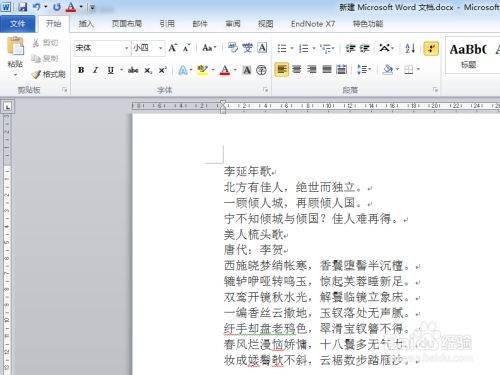This screenshot has width=500, height=375.
Task: Select Align Left paragraph alignment
Action: click(282, 69)
